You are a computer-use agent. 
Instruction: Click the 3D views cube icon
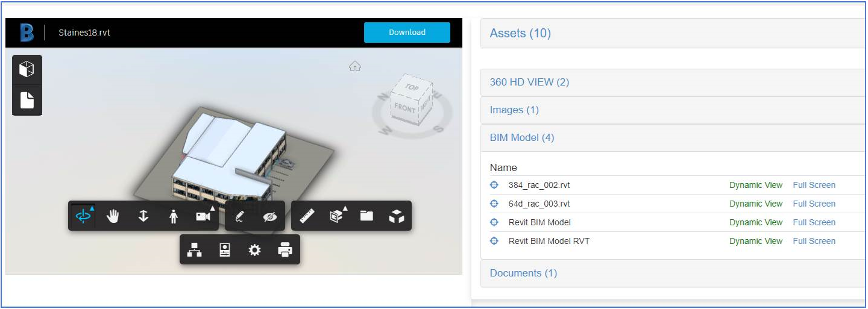point(27,70)
